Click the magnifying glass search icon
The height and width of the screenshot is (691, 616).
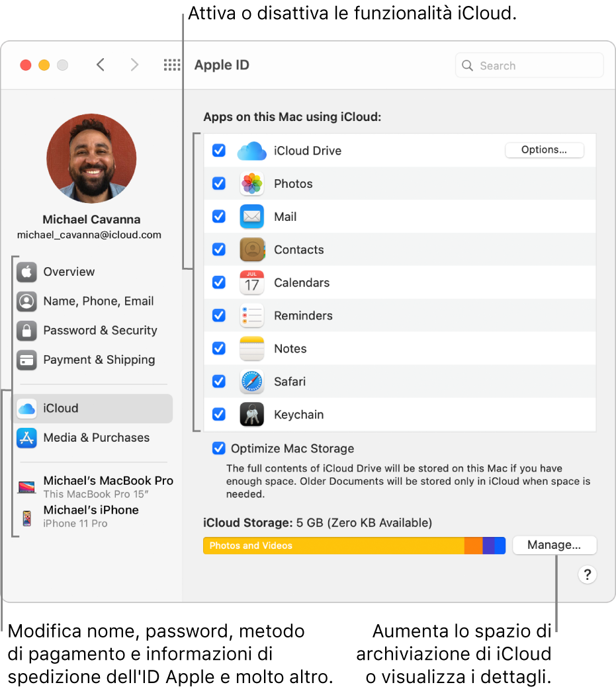[467, 65]
